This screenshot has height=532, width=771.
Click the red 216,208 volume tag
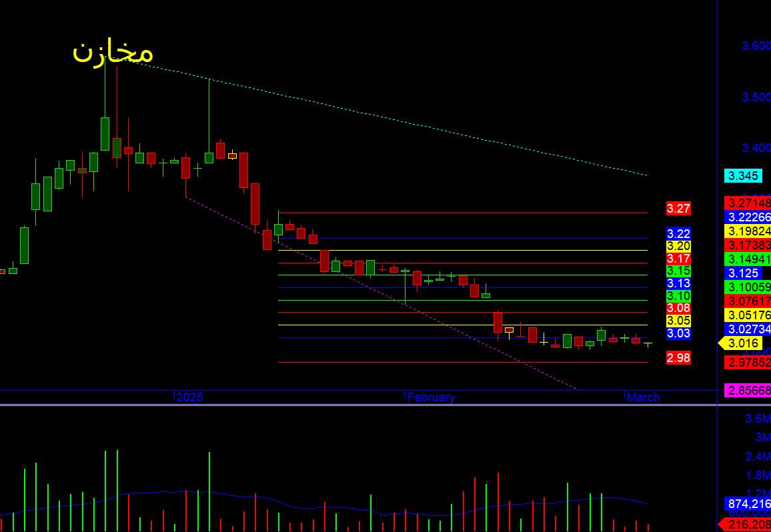pyautogui.click(x=745, y=525)
